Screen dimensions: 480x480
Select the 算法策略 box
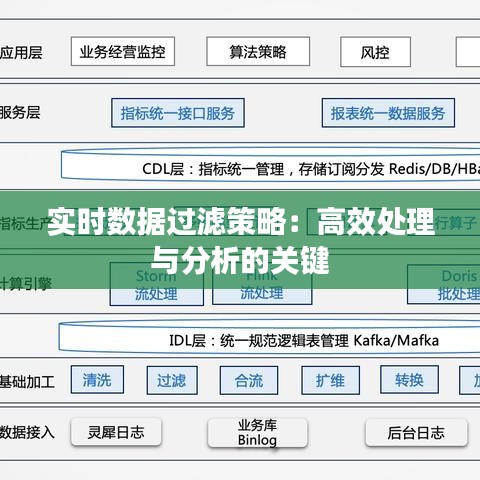(258, 51)
